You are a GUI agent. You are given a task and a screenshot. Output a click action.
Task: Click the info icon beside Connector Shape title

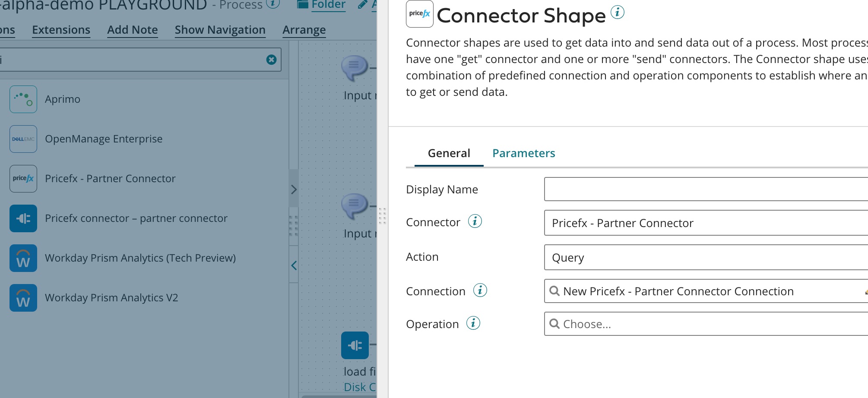[618, 13]
